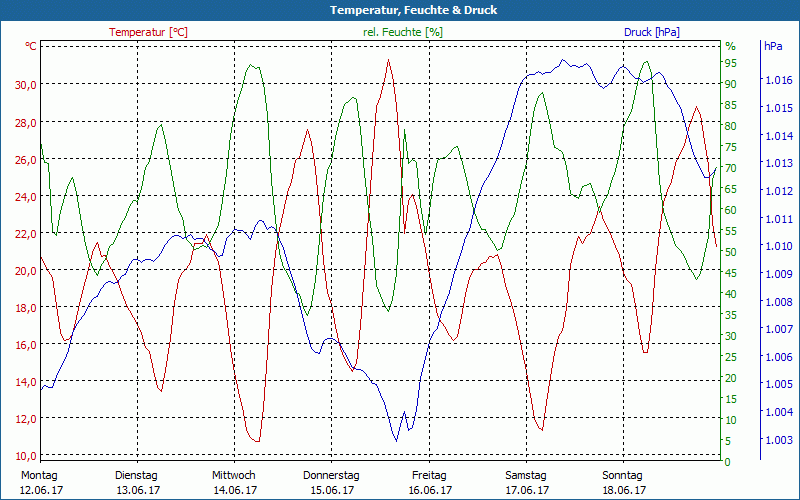Click the 30,0 tick on temperature axis
The height and width of the screenshot is (500, 800).
click(25, 85)
